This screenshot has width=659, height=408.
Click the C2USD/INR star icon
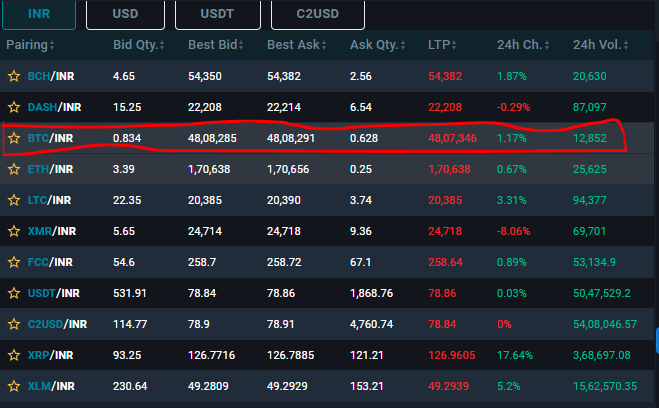click(x=14, y=324)
